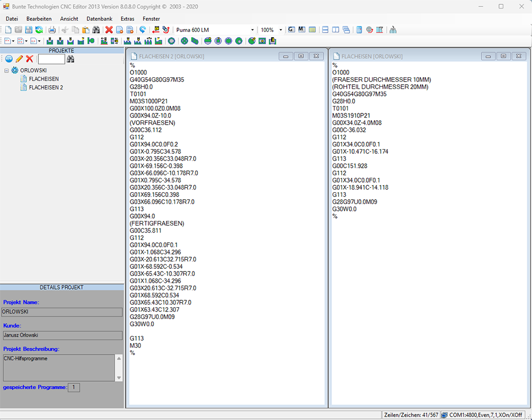Click the blue undo arrow icon
Viewport: 532px width, 420px height.
point(143,30)
